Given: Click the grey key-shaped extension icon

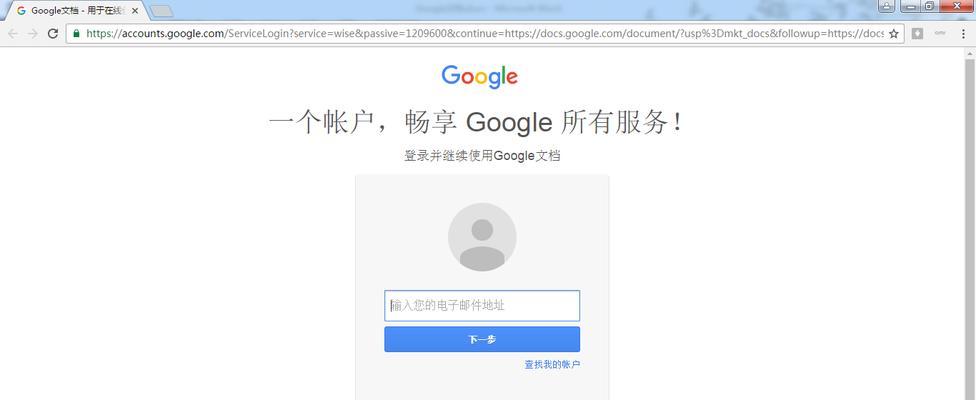Looking at the screenshot, I should tap(940, 33).
